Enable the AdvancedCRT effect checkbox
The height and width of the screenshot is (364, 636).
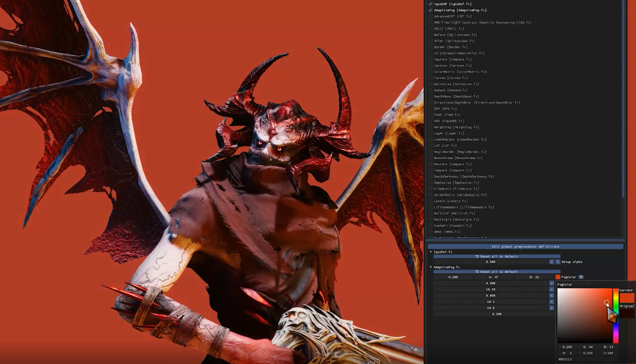[x=430, y=16]
